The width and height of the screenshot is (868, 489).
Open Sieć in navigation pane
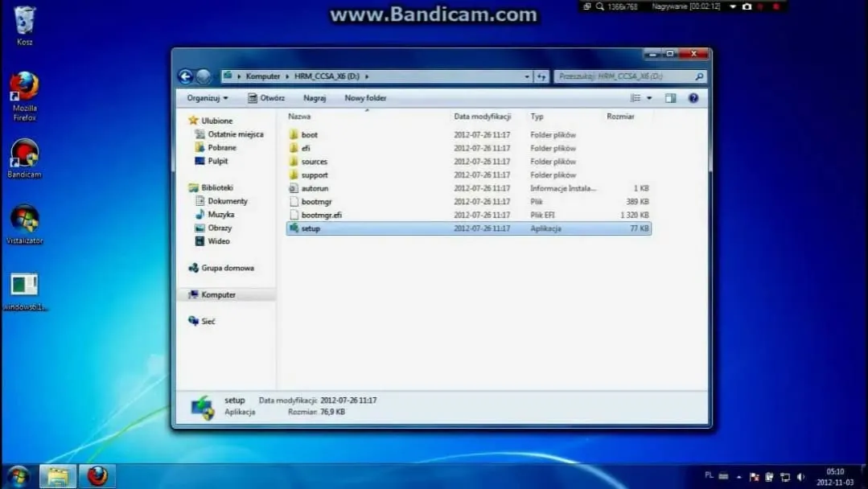[208, 321]
